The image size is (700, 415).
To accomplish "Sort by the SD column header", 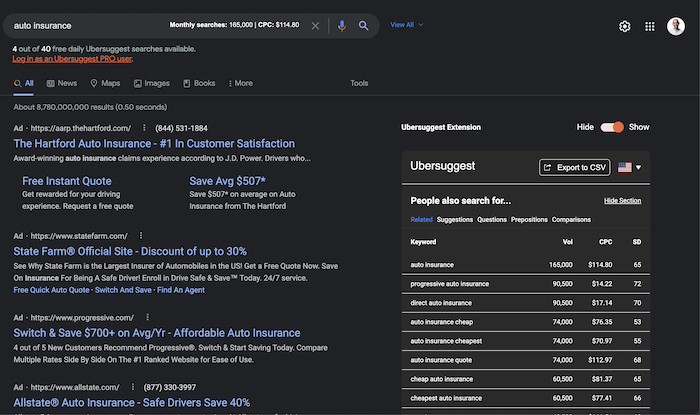I will (637, 242).
